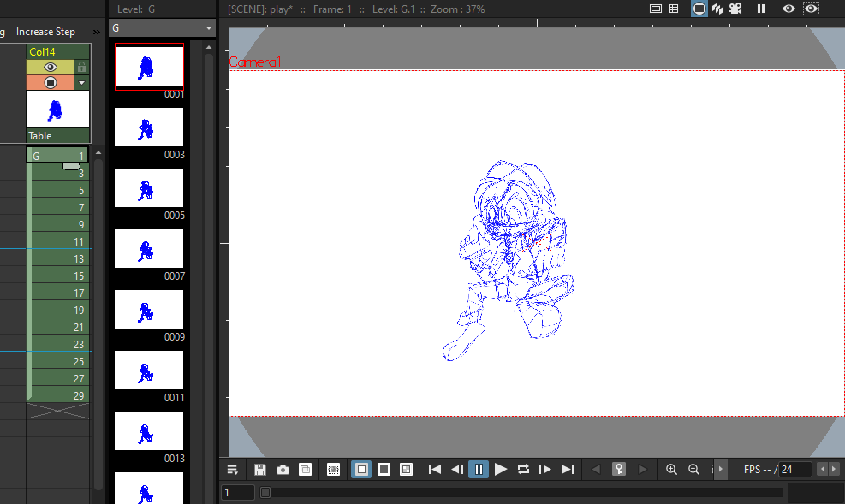Select the camera view icon in the top bar
Viewport: 845px width, 504px height.
click(699, 9)
